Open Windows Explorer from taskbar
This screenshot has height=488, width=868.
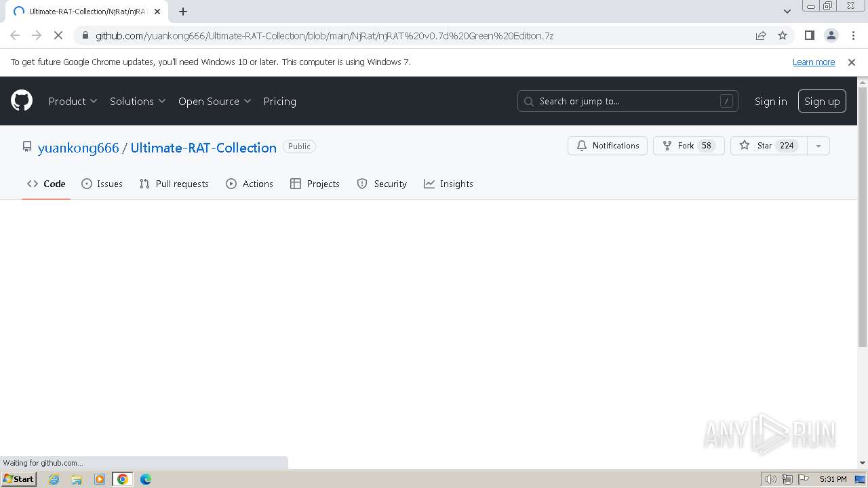(77, 479)
